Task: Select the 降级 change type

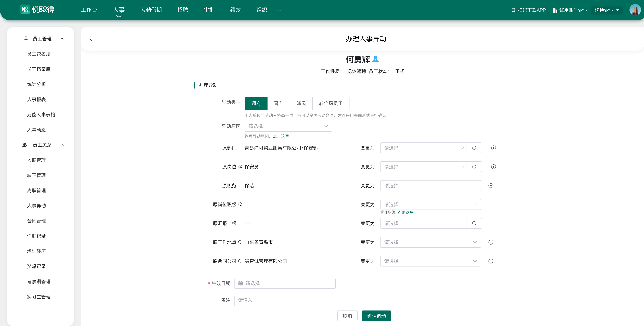Action: 301,103
